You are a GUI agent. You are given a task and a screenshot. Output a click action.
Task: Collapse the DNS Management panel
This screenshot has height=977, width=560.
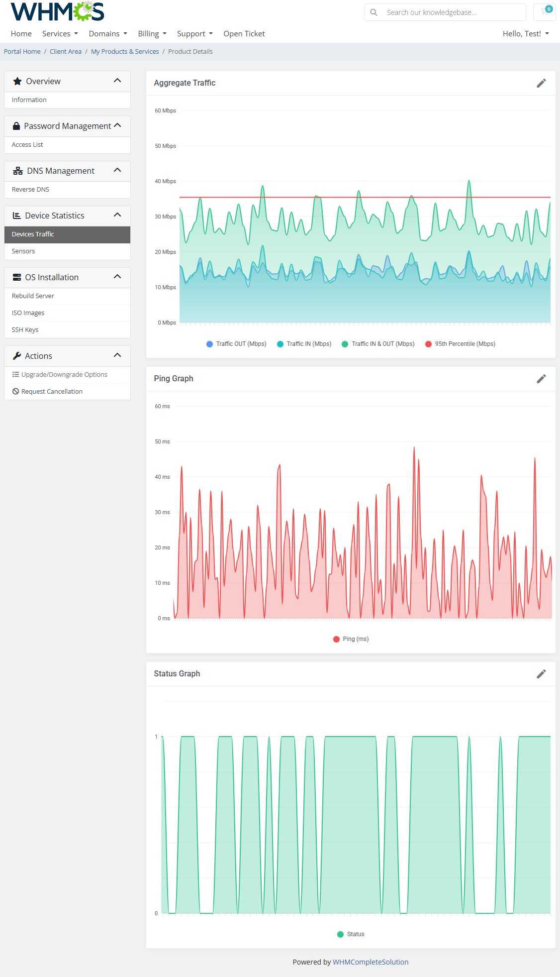click(x=117, y=170)
